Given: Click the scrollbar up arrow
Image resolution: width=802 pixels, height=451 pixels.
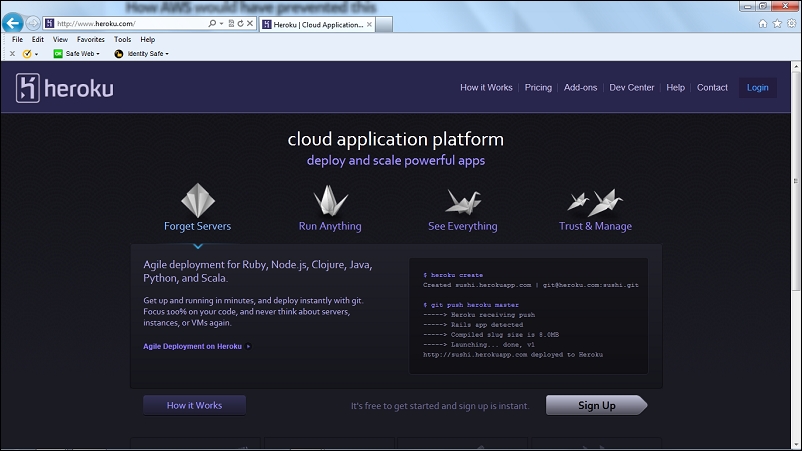Looking at the screenshot, I should pyautogui.click(x=796, y=66).
